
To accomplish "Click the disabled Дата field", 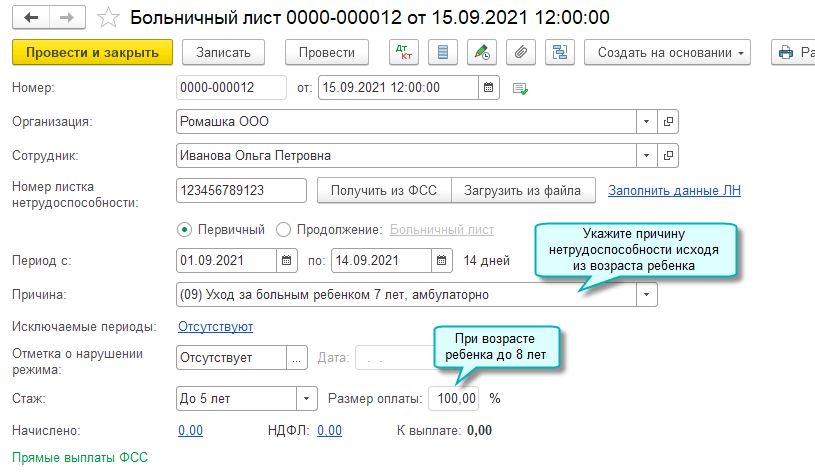I will coord(395,358).
